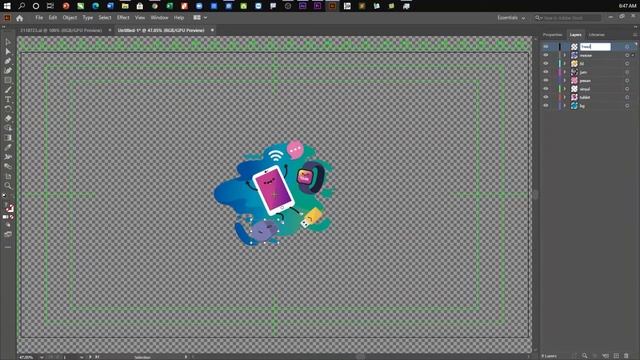Expand the fd layer

[565, 64]
